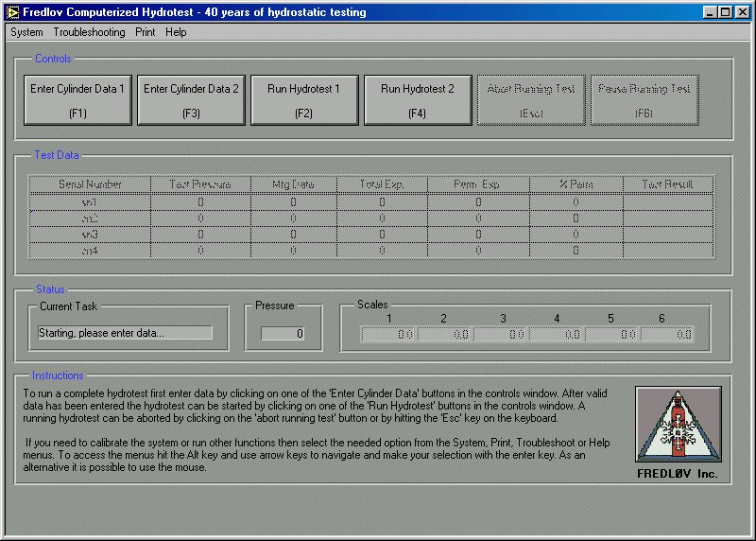This screenshot has height=541, width=756.
Task: Start Run Hydrotest 2 (F4)
Action: coord(418,100)
